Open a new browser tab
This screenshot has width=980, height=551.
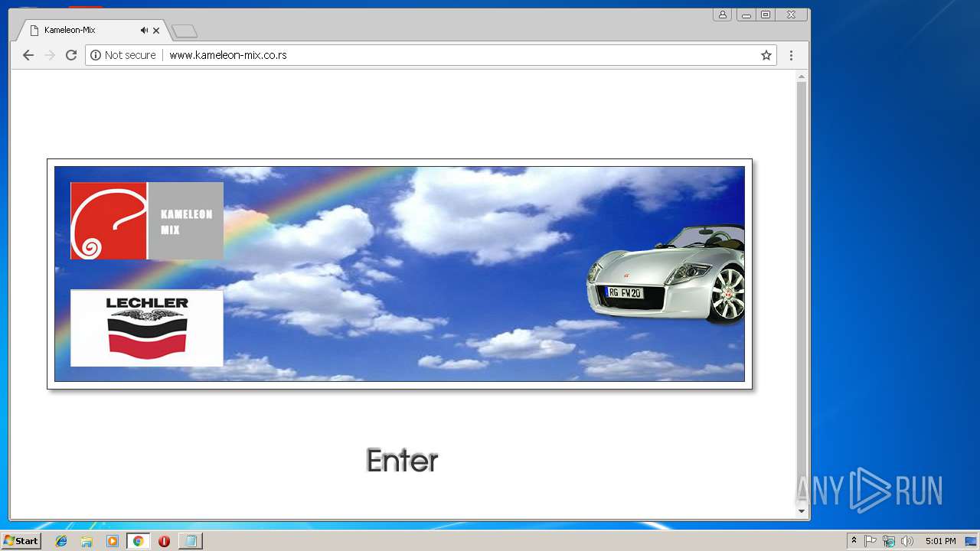tap(185, 31)
